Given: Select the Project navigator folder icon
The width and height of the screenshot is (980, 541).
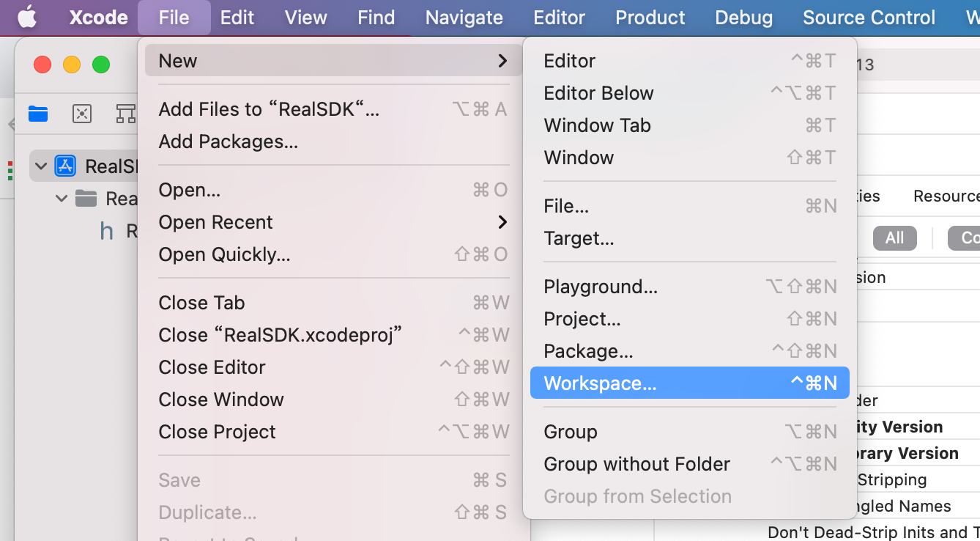Looking at the screenshot, I should [38, 114].
